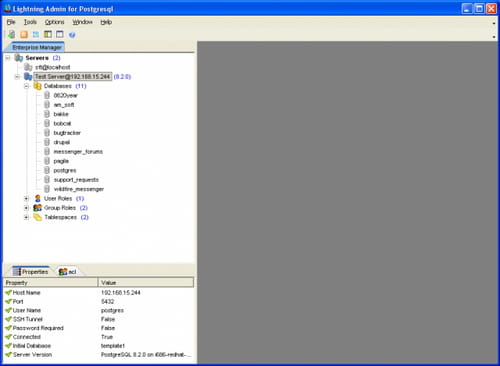Click the menu bar overflow arrow
Viewport: 500px width, 366px height.
(x=494, y=23)
